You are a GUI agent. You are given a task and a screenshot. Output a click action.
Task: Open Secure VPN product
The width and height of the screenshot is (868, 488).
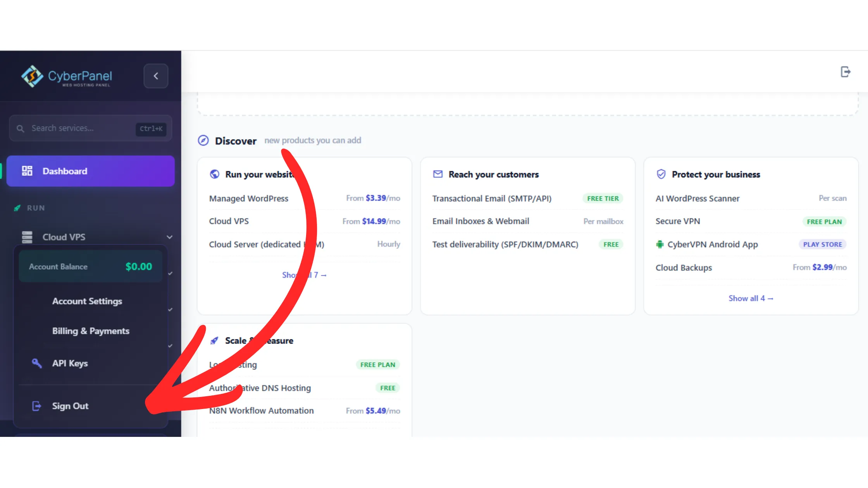click(x=678, y=221)
